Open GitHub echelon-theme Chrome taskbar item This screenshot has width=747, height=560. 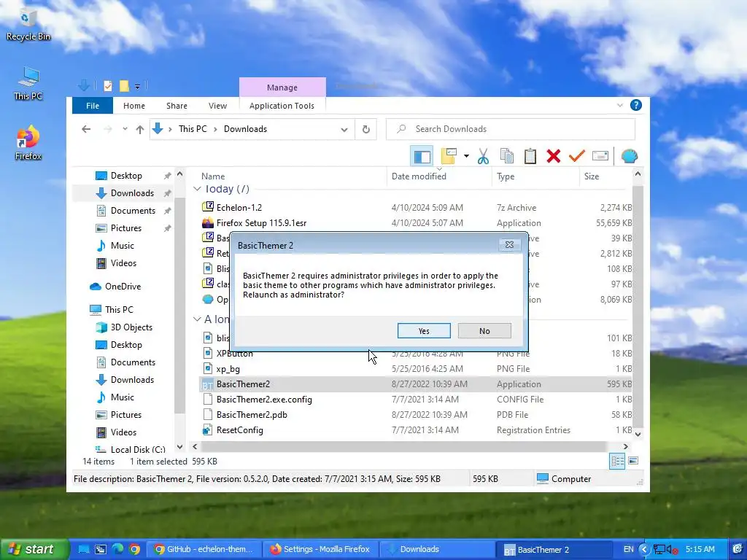click(x=205, y=549)
